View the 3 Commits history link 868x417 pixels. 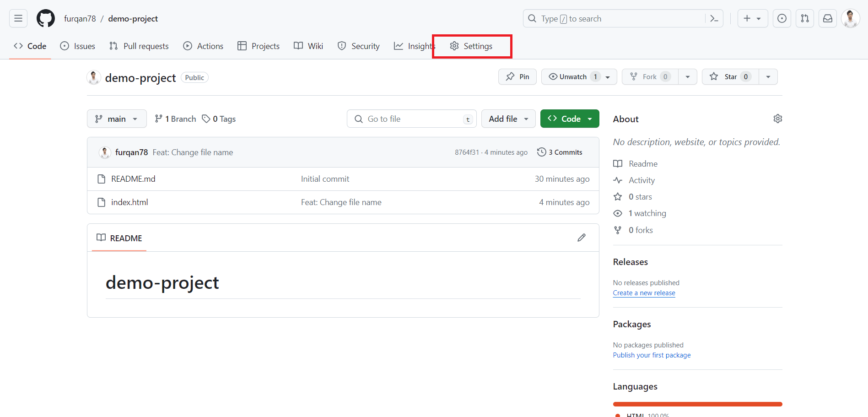560,152
